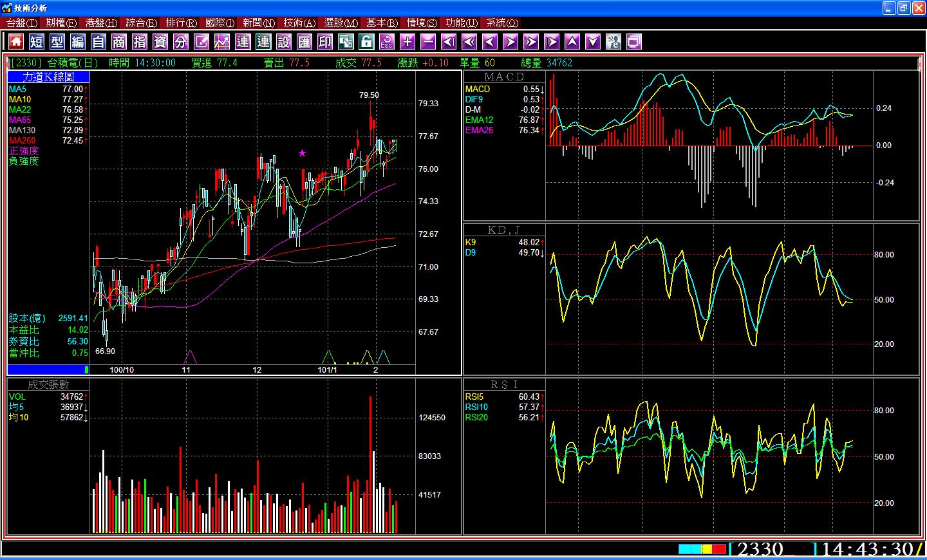Click the 印 print toolbar icon
927x560 pixels.
point(325,42)
